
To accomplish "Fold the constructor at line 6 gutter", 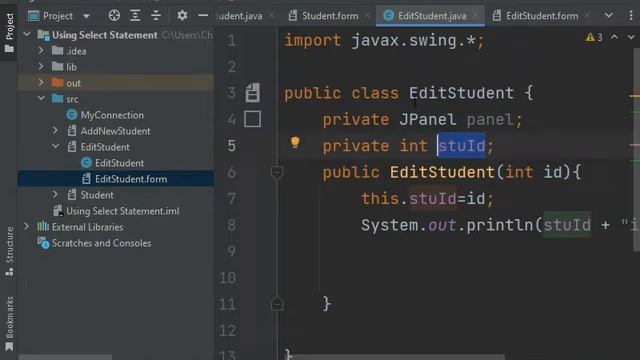I will (277, 172).
